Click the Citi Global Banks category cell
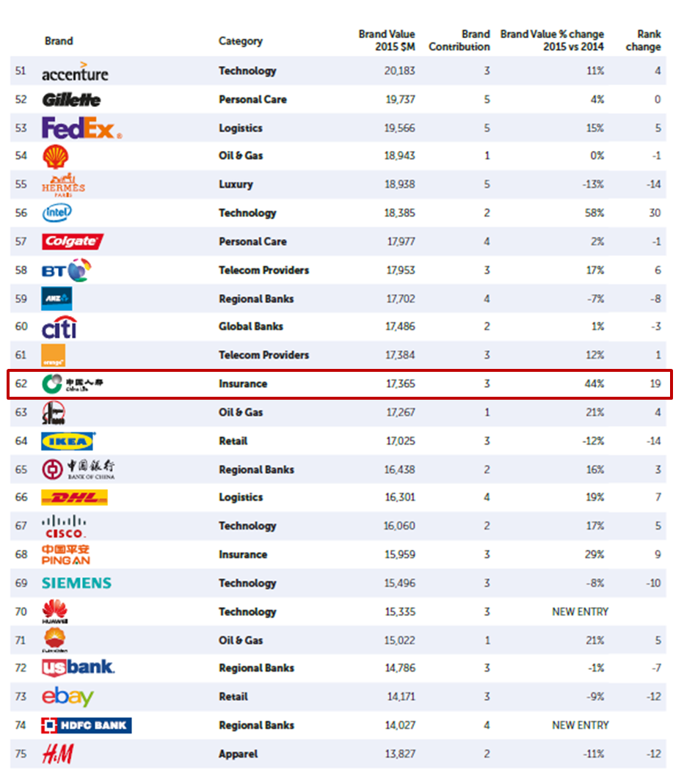 [x=251, y=326]
